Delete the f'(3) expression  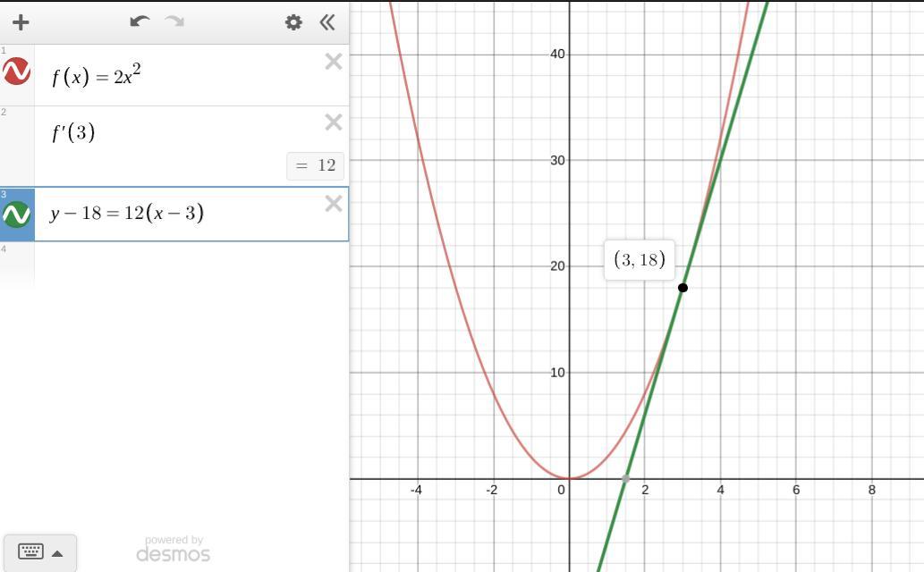click(334, 122)
